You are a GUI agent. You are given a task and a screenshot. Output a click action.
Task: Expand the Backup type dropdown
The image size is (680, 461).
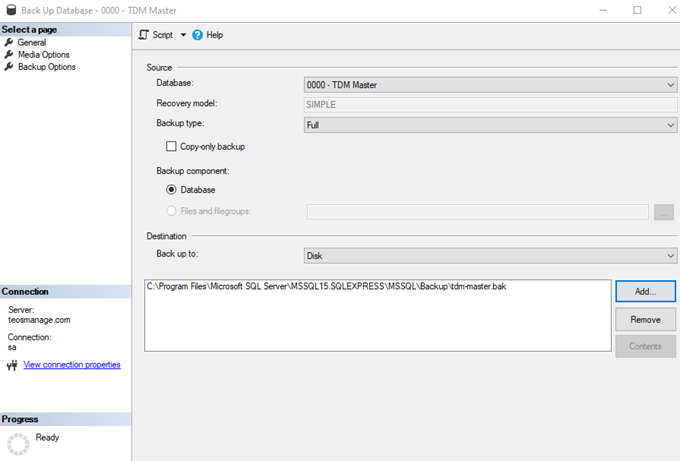pos(490,125)
